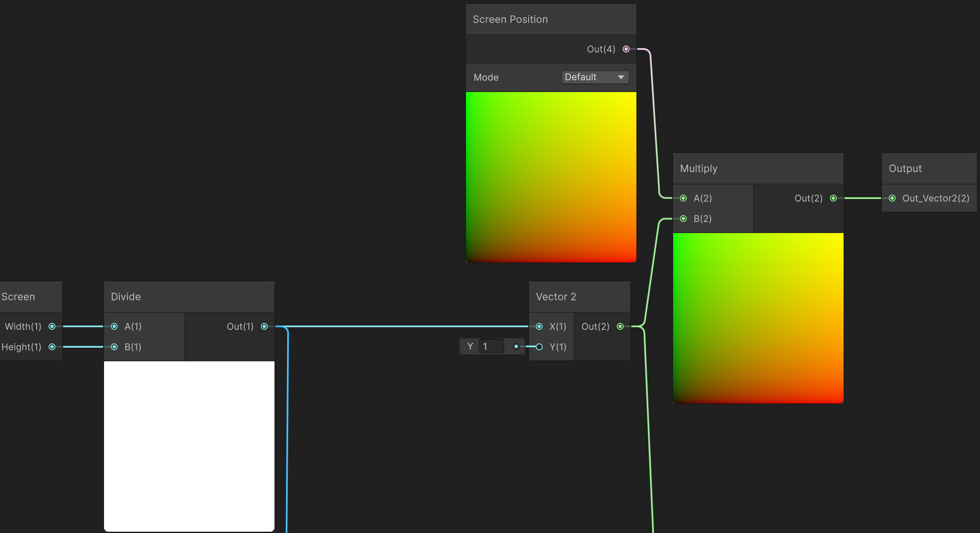Click the Y value input field

click(x=491, y=346)
